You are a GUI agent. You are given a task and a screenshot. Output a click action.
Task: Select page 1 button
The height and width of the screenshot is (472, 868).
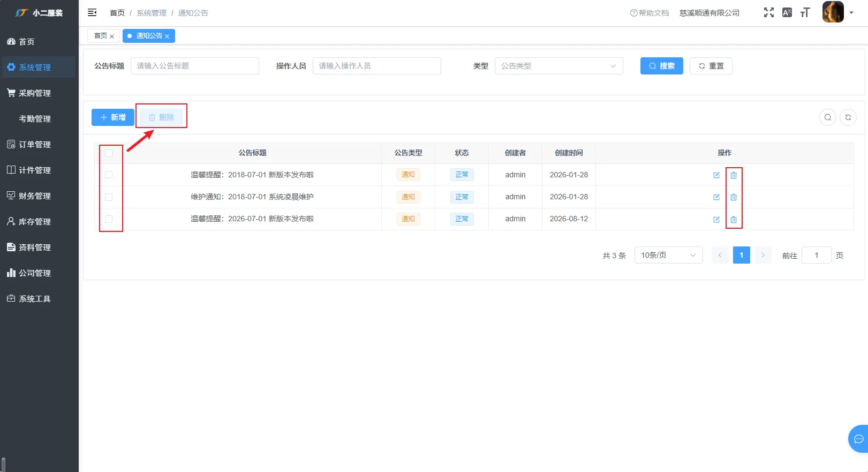click(742, 255)
